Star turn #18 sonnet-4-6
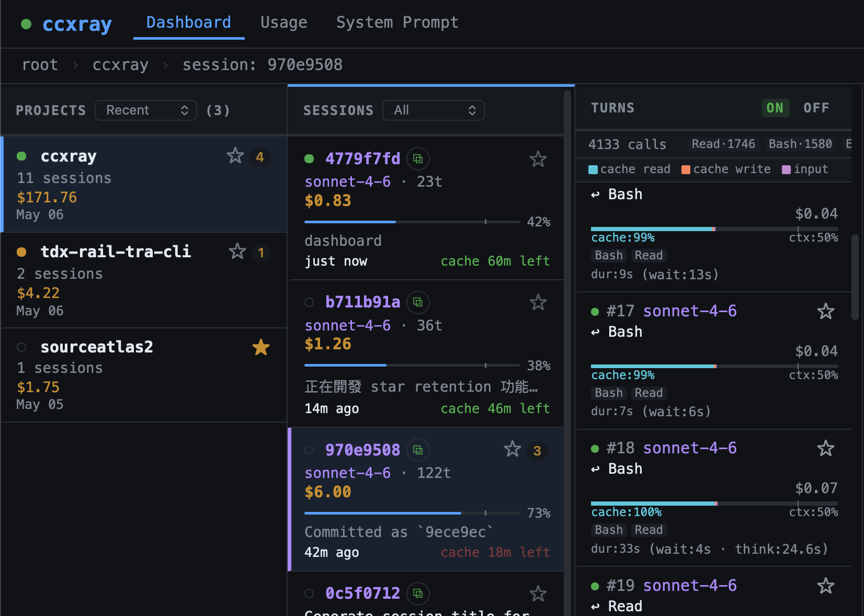864x616 pixels. coord(825,449)
